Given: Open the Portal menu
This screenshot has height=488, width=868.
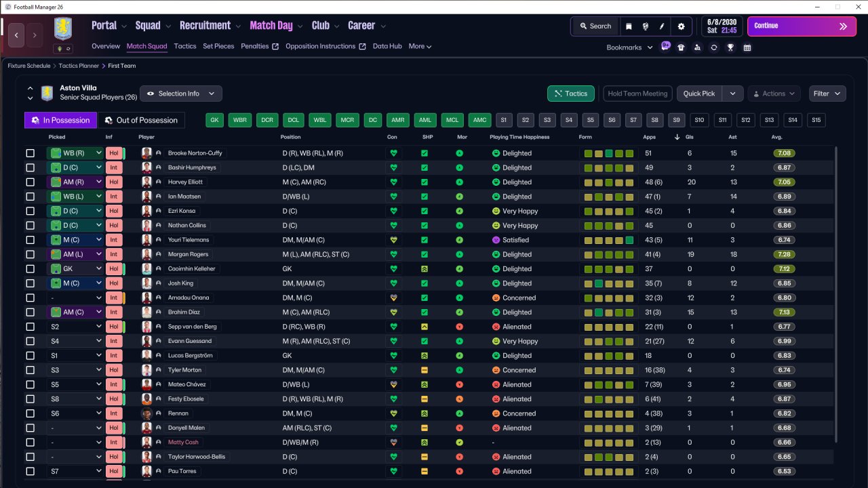Looking at the screenshot, I should (109, 26).
